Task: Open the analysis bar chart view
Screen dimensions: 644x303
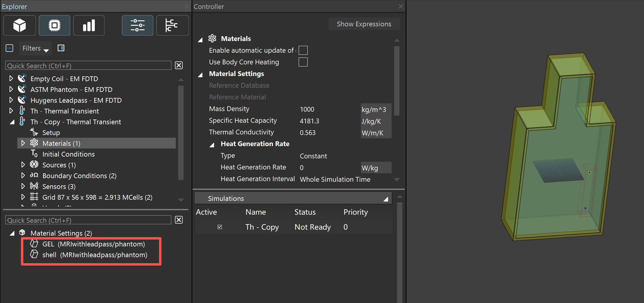Action: tap(89, 25)
